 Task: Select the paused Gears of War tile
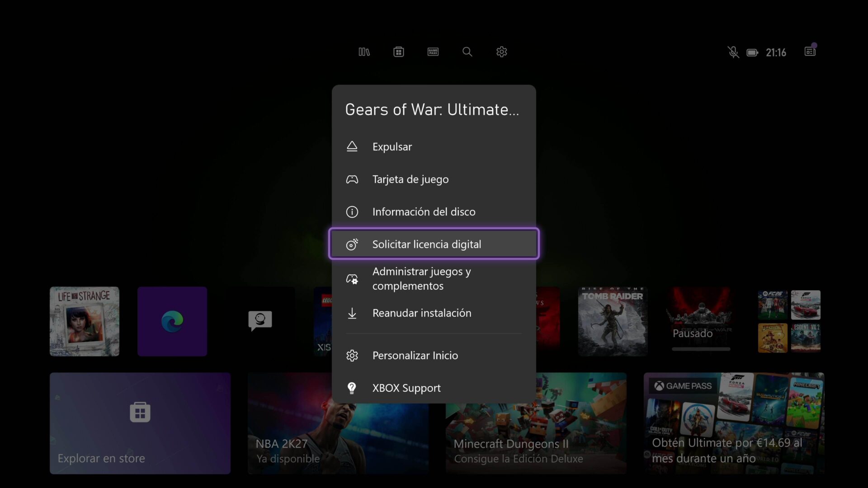point(700,321)
